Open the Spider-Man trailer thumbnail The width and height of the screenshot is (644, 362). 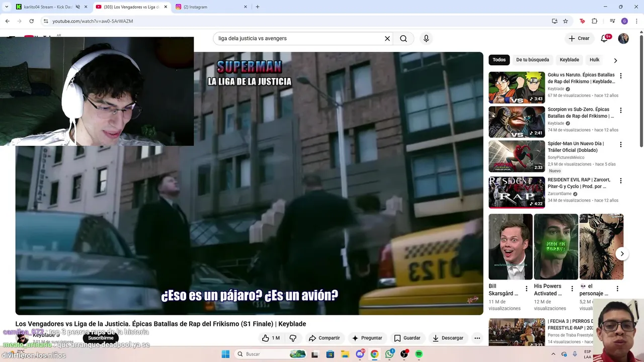click(x=517, y=156)
